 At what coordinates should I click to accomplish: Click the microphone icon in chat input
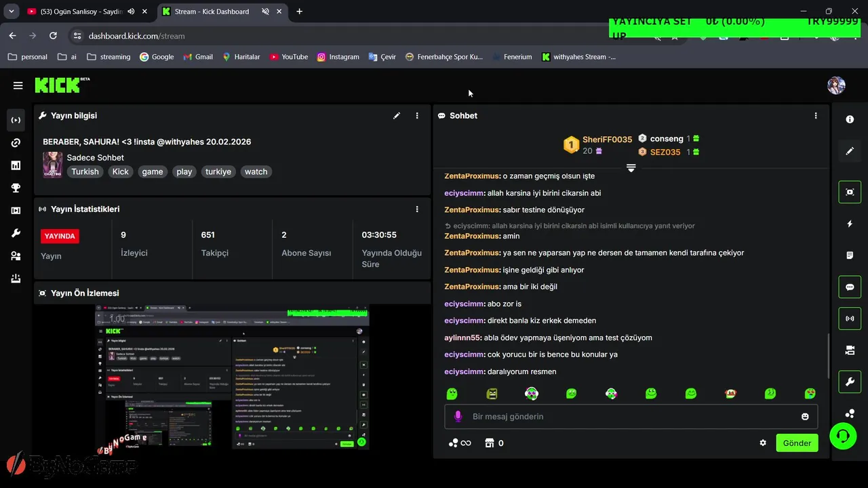(458, 416)
